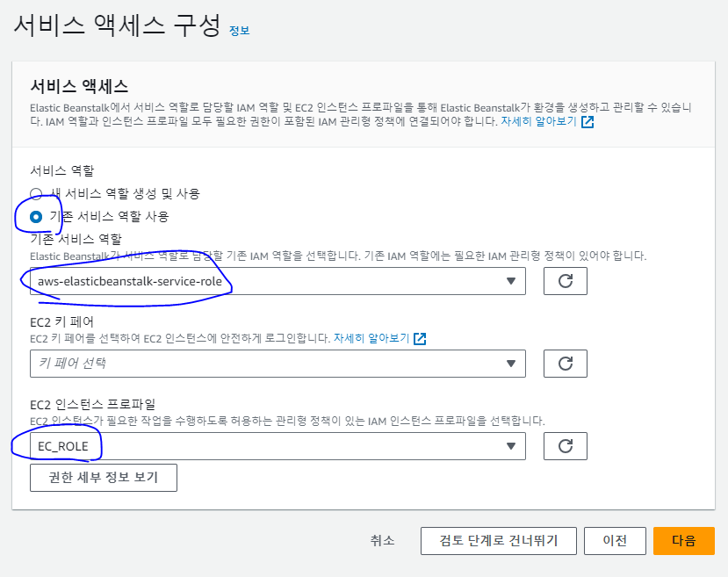728x577 pixels.
Task: Click 취소 to cancel configuration
Action: pos(382,540)
